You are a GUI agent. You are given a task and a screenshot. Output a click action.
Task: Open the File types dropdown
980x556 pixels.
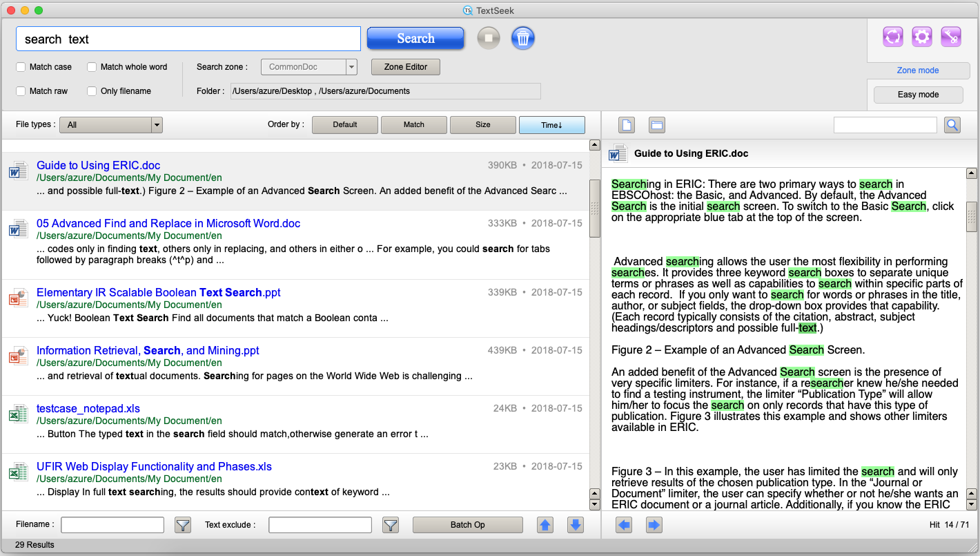pos(157,125)
